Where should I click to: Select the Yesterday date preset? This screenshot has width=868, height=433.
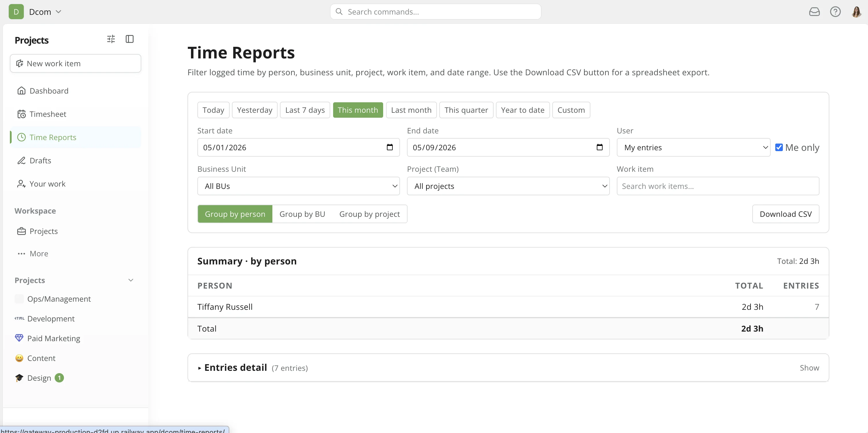[x=255, y=110]
